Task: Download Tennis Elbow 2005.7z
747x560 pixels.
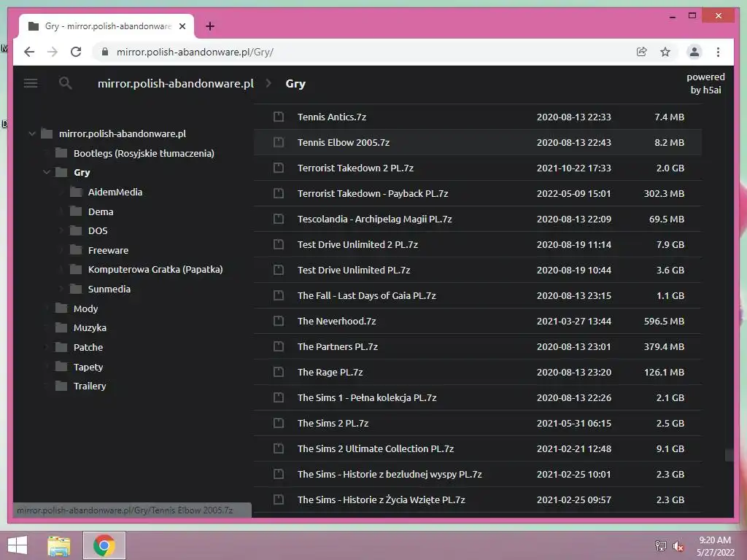Action: click(x=344, y=142)
